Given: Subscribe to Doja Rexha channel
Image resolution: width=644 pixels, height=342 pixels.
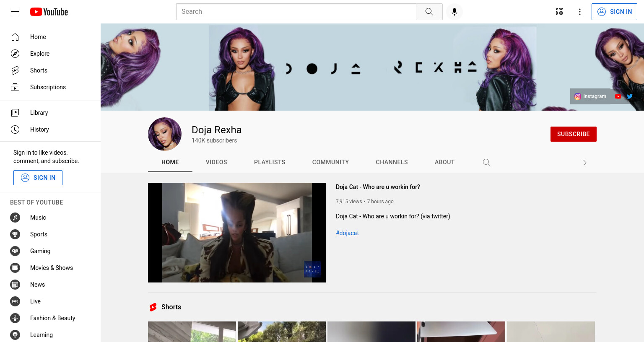Looking at the screenshot, I should pyautogui.click(x=574, y=134).
